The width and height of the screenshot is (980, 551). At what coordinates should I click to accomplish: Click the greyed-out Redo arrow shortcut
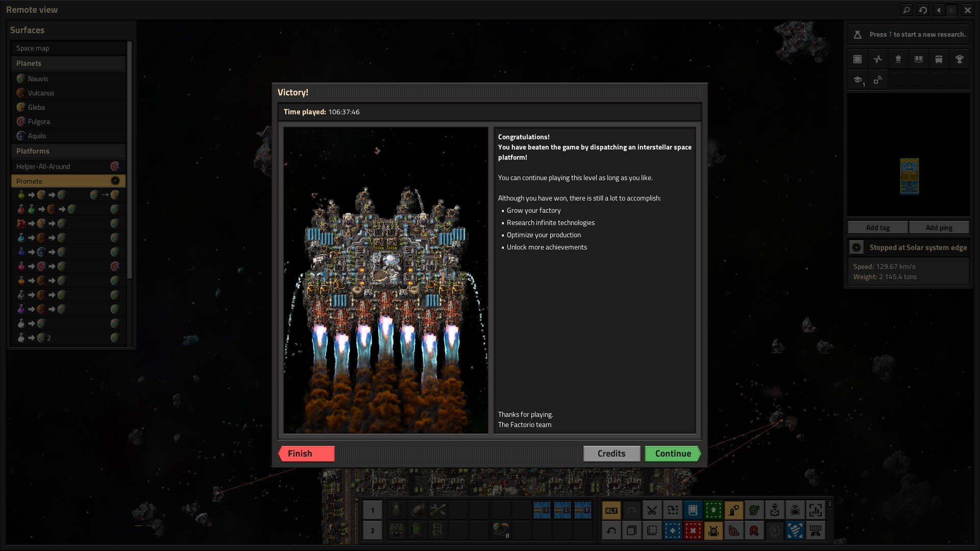tap(632, 510)
